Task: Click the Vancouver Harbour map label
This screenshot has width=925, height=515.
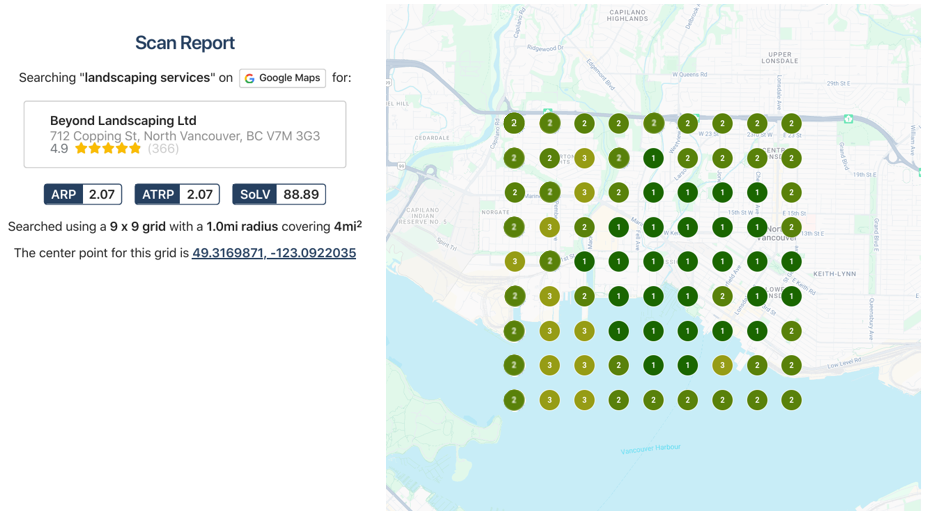Action: [650, 449]
